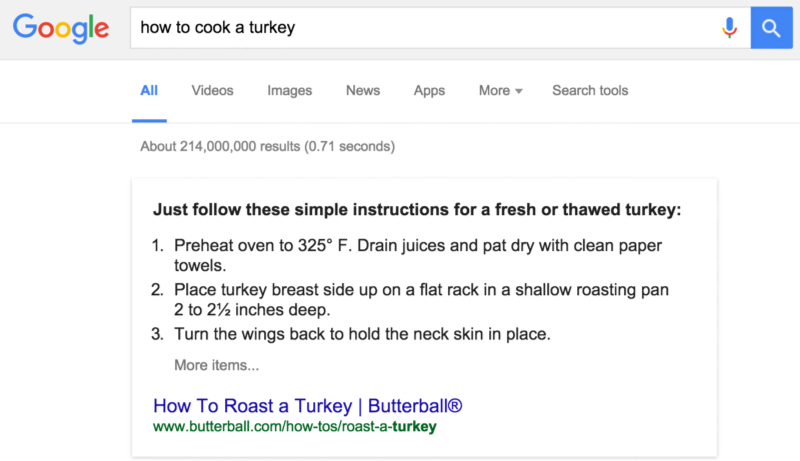Viewport: 800px width, 461px height.
Task: Switch to the Apps tab
Action: [429, 90]
